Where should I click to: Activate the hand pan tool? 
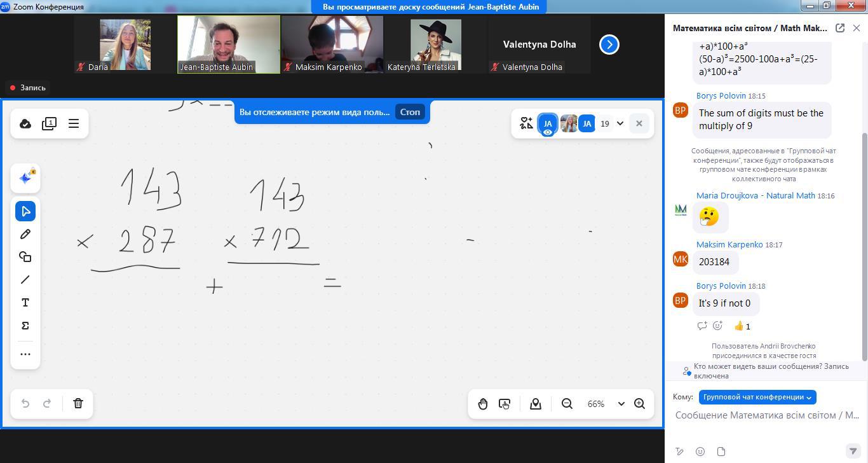pyautogui.click(x=483, y=404)
